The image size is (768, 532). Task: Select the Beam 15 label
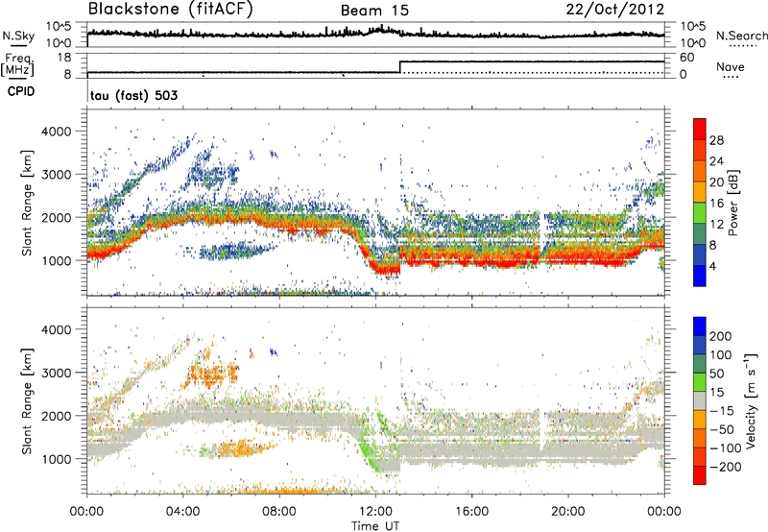click(x=374, y=11)
